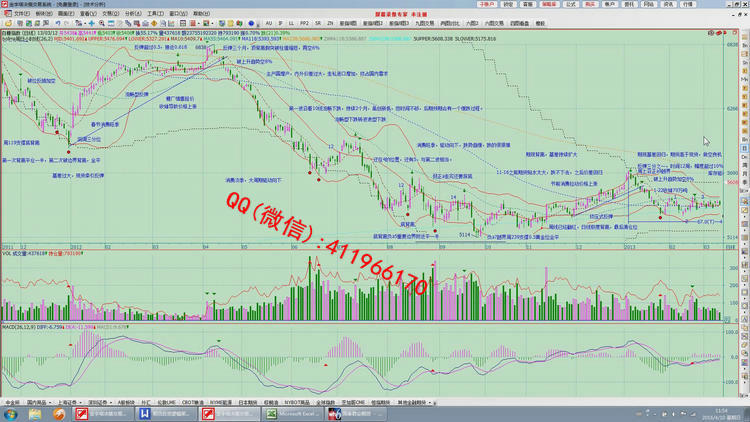Open the 国内商品 bottom tab dropdown
The height and width of the screenshot is (422, 750).
[x=50, y=403]
